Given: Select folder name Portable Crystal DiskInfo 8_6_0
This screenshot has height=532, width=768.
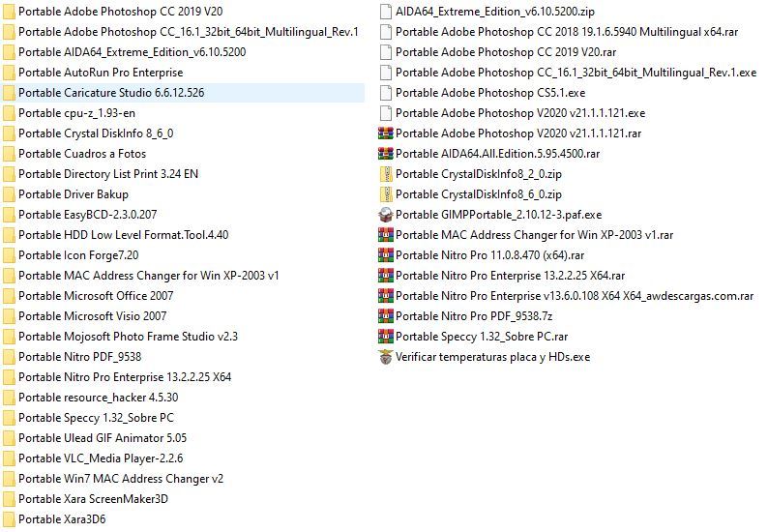Looking at the screenshot, I should click(x=96, y=133).
